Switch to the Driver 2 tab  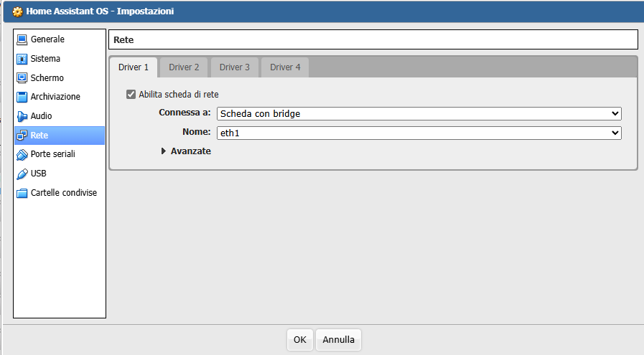(x=184, y=67)
